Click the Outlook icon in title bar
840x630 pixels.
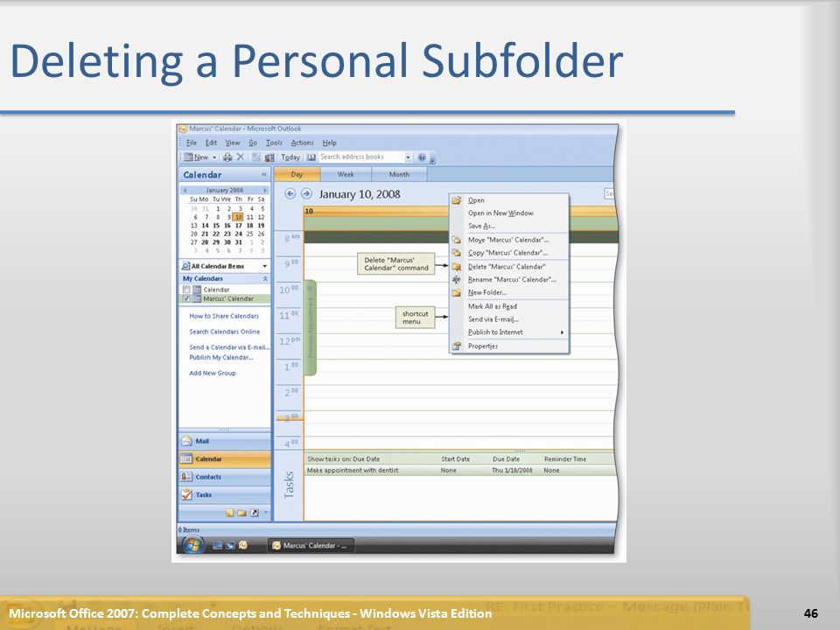point(183,129)
